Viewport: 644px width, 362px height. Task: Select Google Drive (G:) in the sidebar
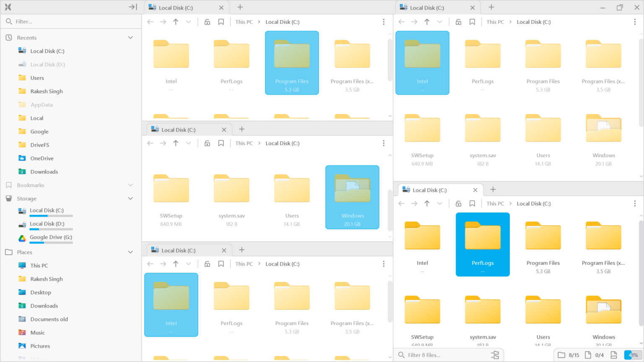(x=49, y=237)
